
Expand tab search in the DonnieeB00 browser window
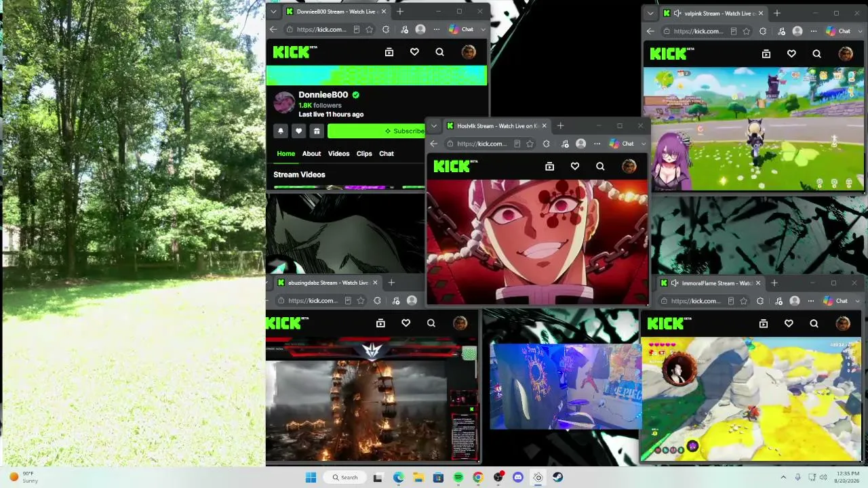point(273,12)
